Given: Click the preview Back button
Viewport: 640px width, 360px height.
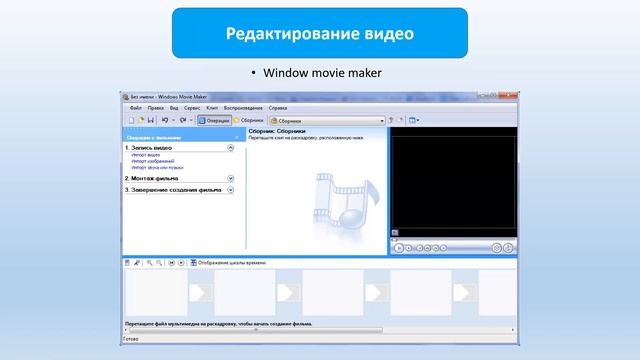Looking at the screenshot, I should 420,248.
